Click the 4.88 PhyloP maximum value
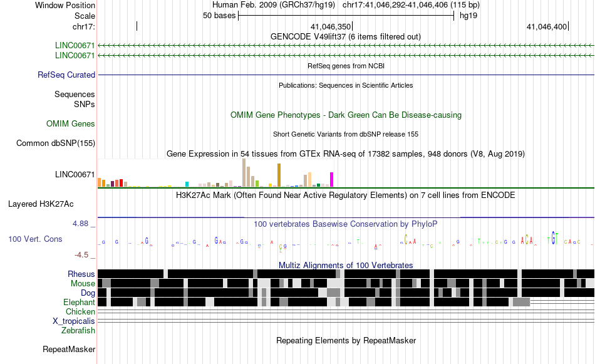 [x=80, y=224]
